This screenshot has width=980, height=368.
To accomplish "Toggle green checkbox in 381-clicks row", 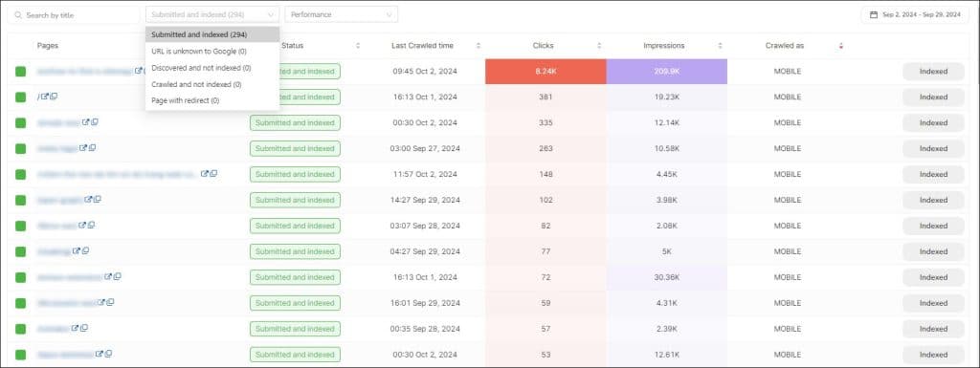I will click(21, 97).
